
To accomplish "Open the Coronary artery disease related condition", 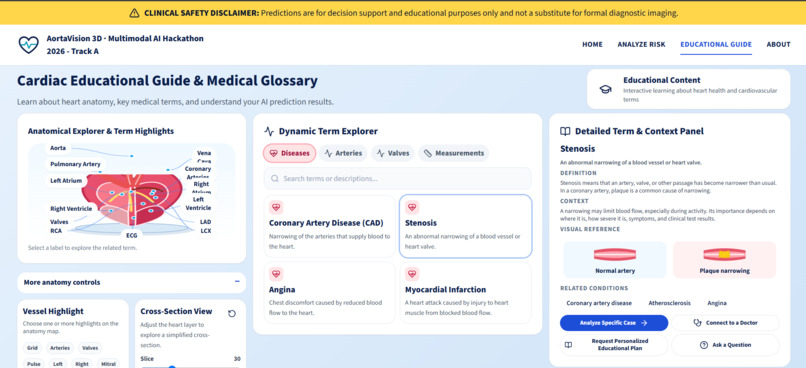I will click(599, 303).
